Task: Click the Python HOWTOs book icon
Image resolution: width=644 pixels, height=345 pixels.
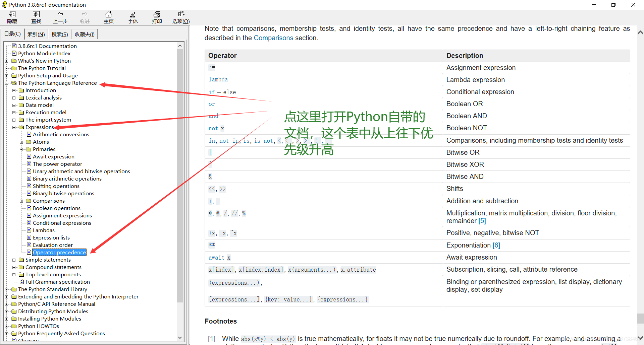Action: pyautogui.click(x=14, y=326)
